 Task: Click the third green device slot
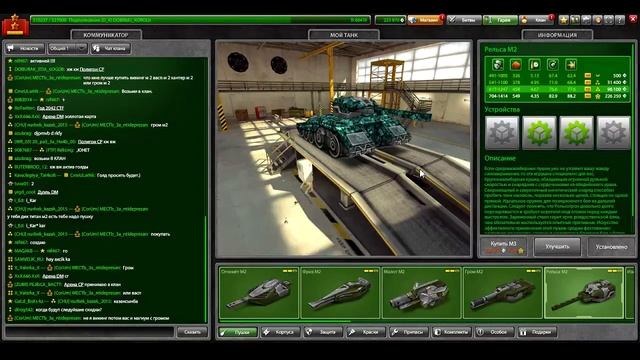coord(576,133)
